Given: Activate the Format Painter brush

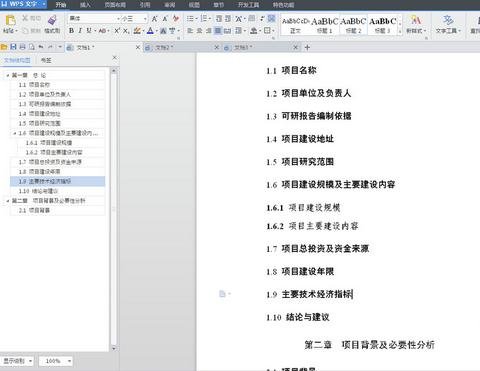Looking at the screenshot, I should coord(52,20).
